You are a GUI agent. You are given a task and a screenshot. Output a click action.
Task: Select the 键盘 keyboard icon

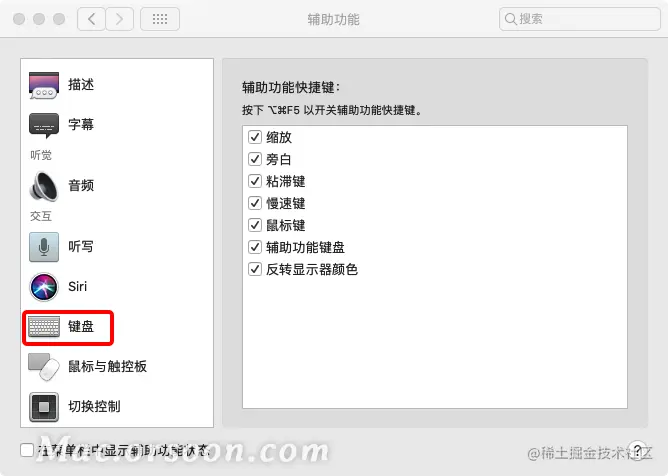click(x=43, y=327)
